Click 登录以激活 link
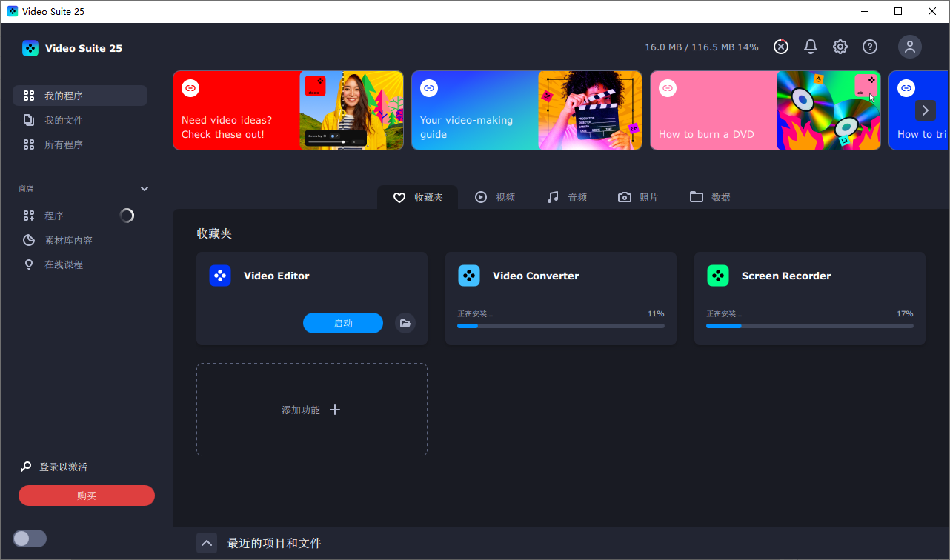 click(63, 467)
